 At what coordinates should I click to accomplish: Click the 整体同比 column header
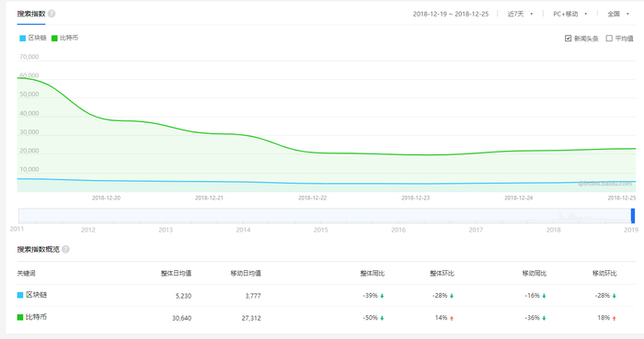372,273
